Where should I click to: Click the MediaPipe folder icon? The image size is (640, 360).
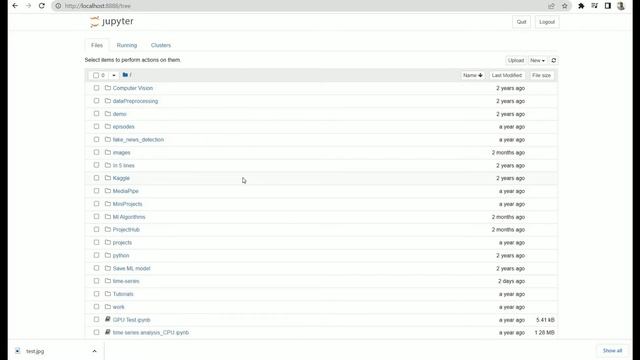pyautogui.click(x=108, y=191)
